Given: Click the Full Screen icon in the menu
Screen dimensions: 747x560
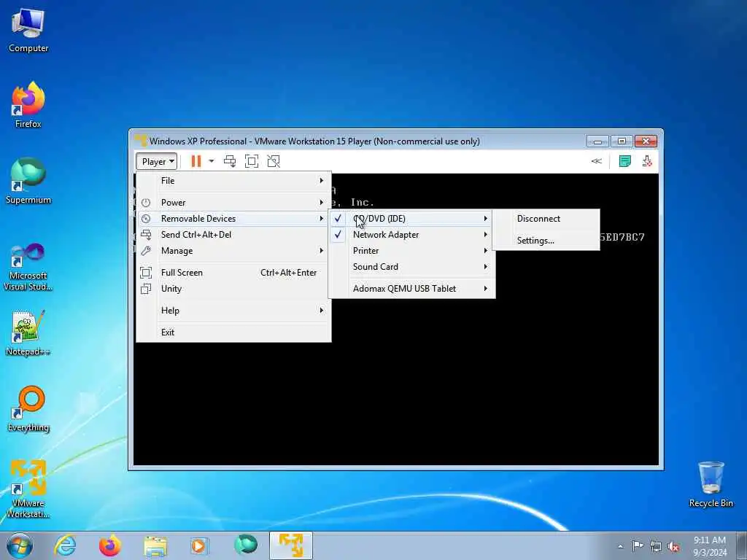Looking at the screenshot, I should 146,273.
